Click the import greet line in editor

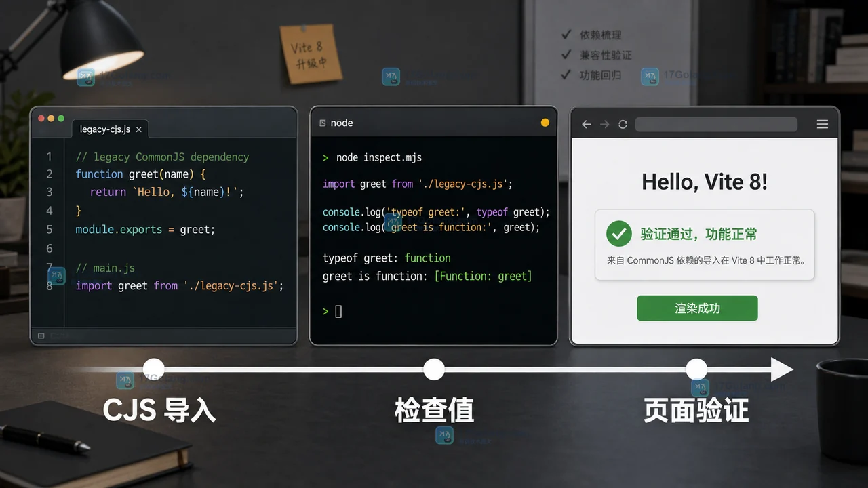pyautogui.click(x=179, y=286)
